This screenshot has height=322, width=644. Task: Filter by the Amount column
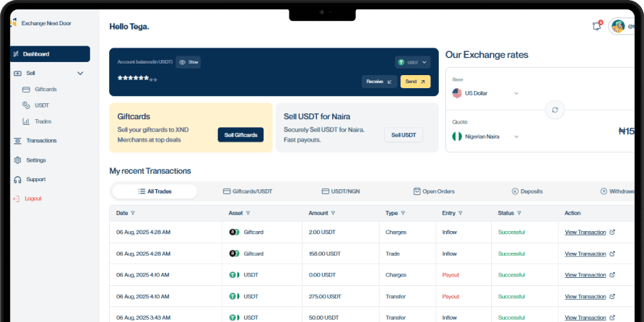pyautogui.click(x=333, y=213)
